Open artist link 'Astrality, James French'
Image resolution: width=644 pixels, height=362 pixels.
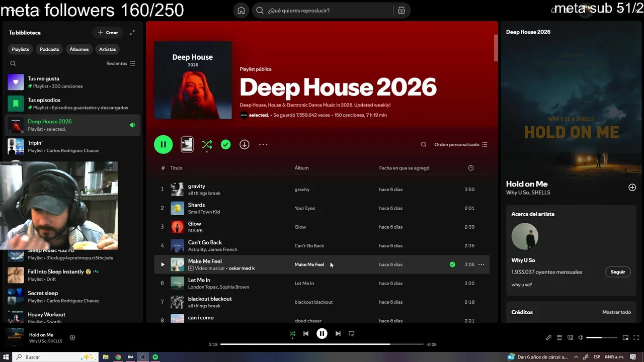click(212, 249)
